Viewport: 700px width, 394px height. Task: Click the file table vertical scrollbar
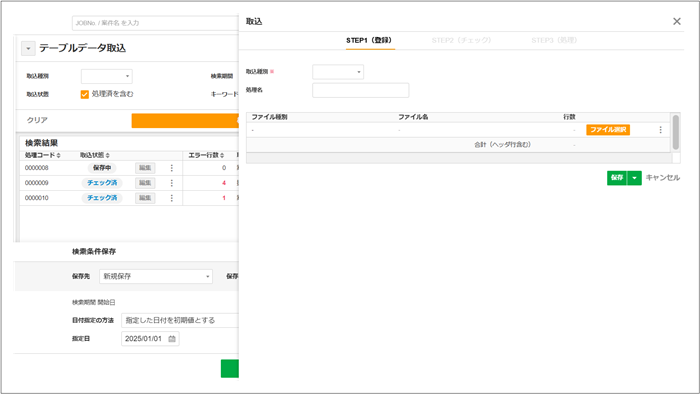click(675, 132)
